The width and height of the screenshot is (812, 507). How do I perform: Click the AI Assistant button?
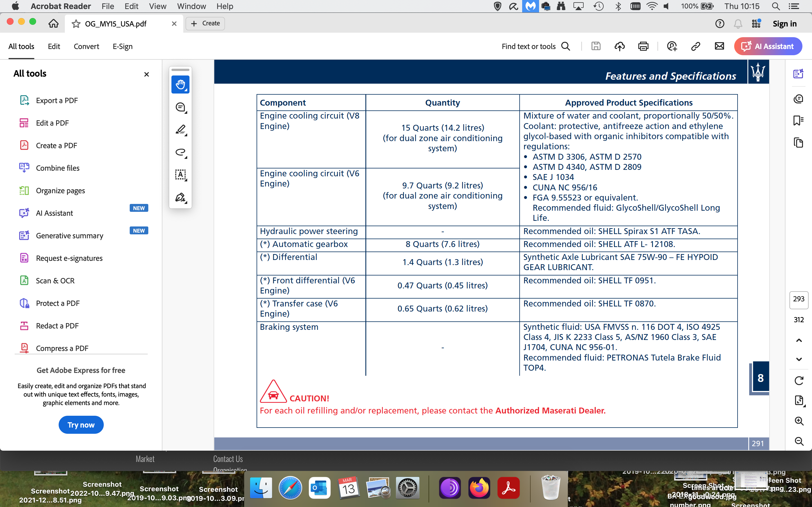[x=768, y=46]
